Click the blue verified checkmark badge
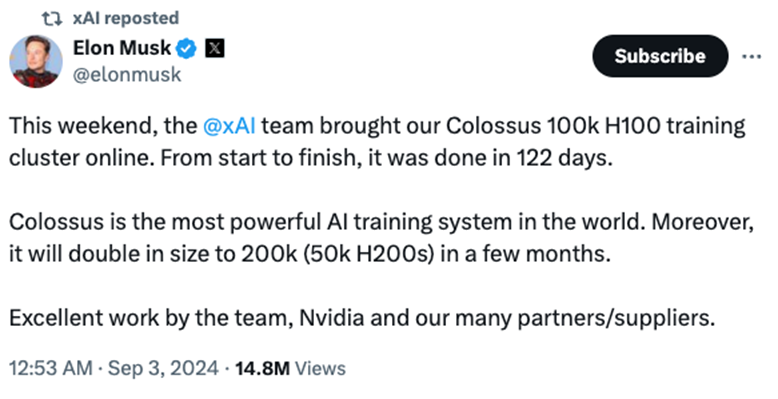This screenshot has height=399, width=778. (x=187, y=49)
